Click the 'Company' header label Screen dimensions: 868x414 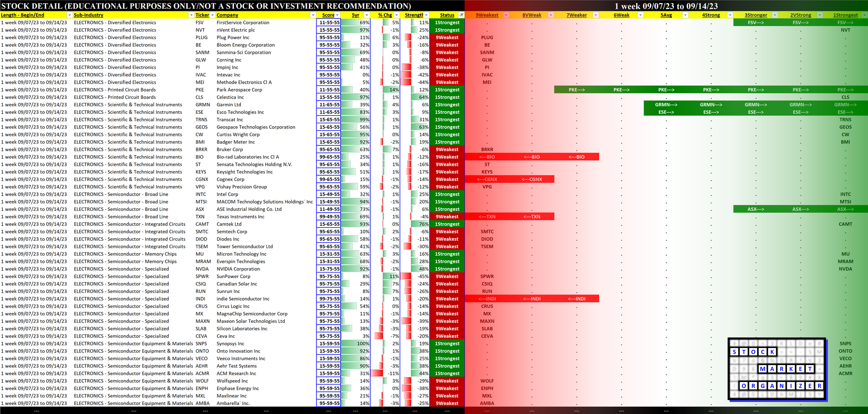227,15
